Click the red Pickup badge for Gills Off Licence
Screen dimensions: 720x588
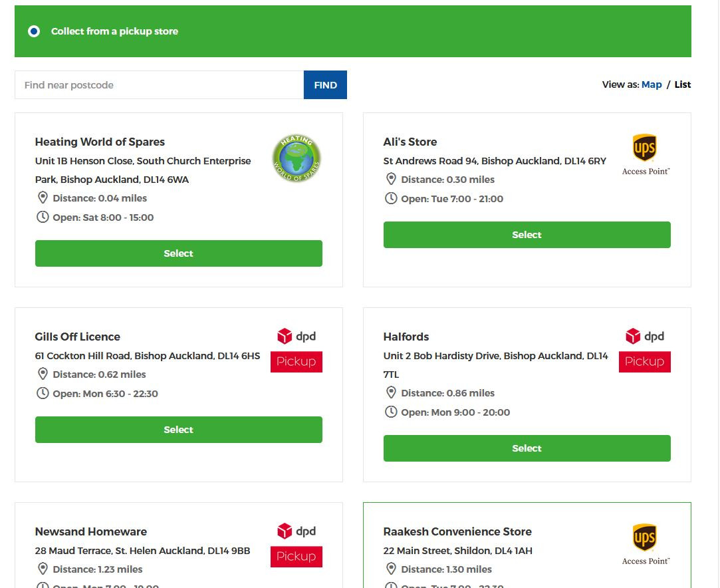[x=296, y=362]
